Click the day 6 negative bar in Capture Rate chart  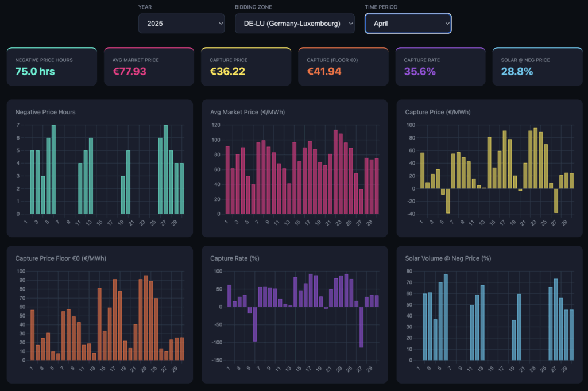pos(255,324)
